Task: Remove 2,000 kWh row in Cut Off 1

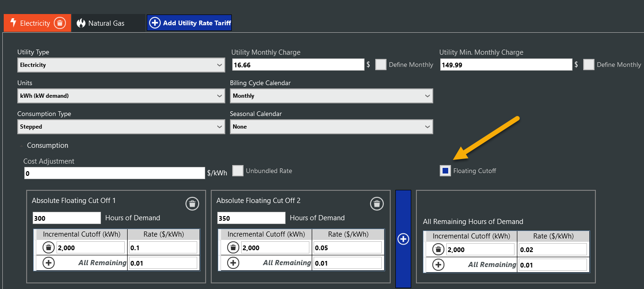Action: (49, 248)
